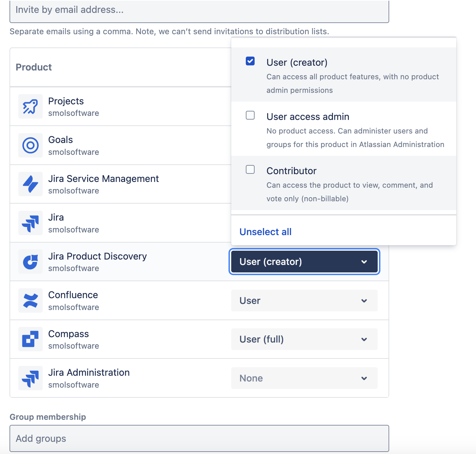The image size is (476, 454).
Task: Click the Goals target icon
Action: [31, 145]
